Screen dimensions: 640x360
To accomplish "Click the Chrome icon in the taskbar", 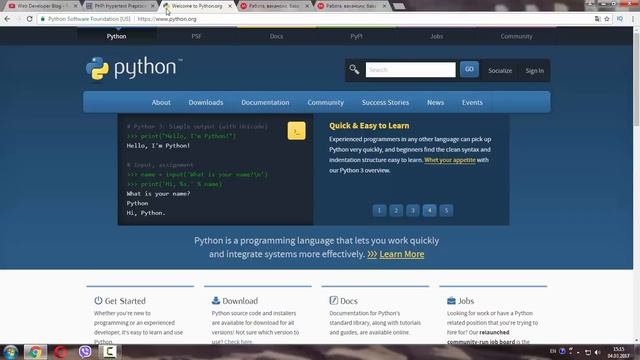I will tap(35, 352).
